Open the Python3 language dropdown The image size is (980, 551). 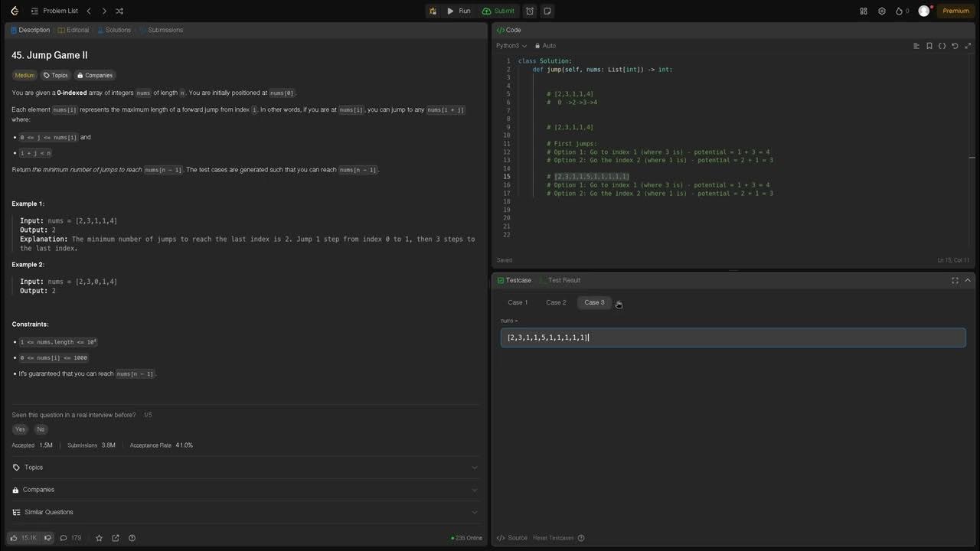coord(511,46)
